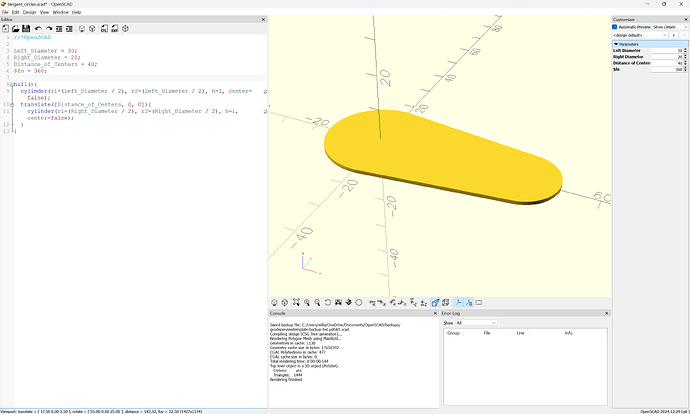This screenshot has width=690, height=414.
Task: Click the Left Diameter value field
Action: (x=667, y=51)
